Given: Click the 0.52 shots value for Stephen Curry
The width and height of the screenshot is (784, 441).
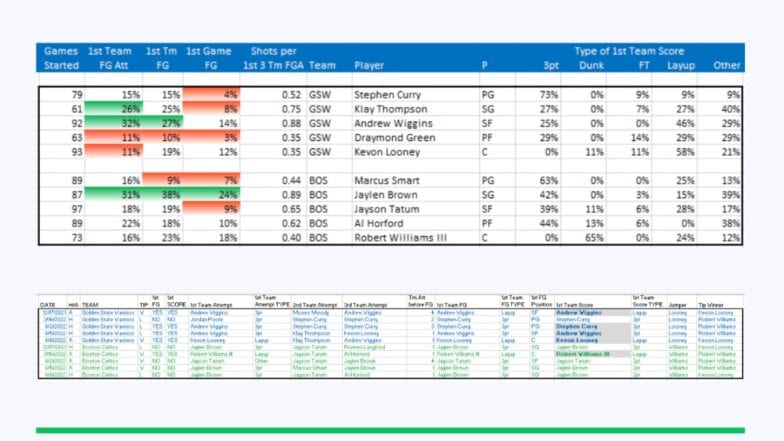Looking at the screenshot, I should point(291,94).
